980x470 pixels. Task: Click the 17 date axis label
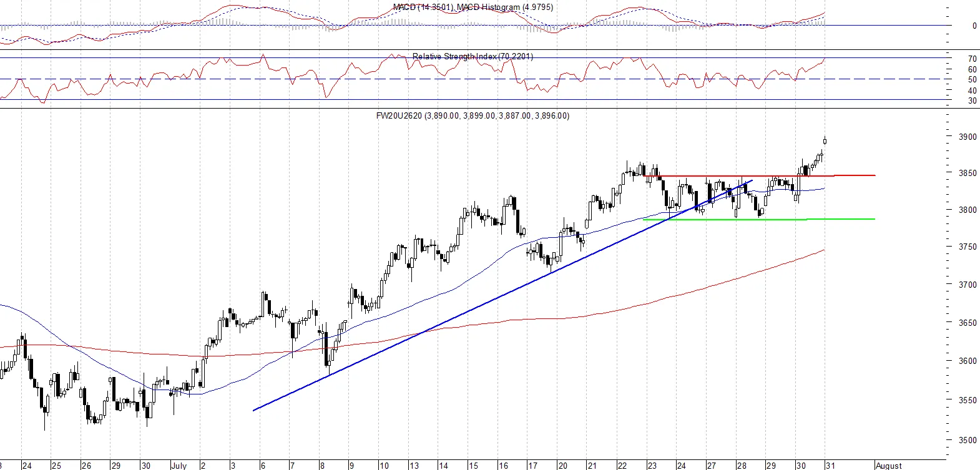point(532,466)
